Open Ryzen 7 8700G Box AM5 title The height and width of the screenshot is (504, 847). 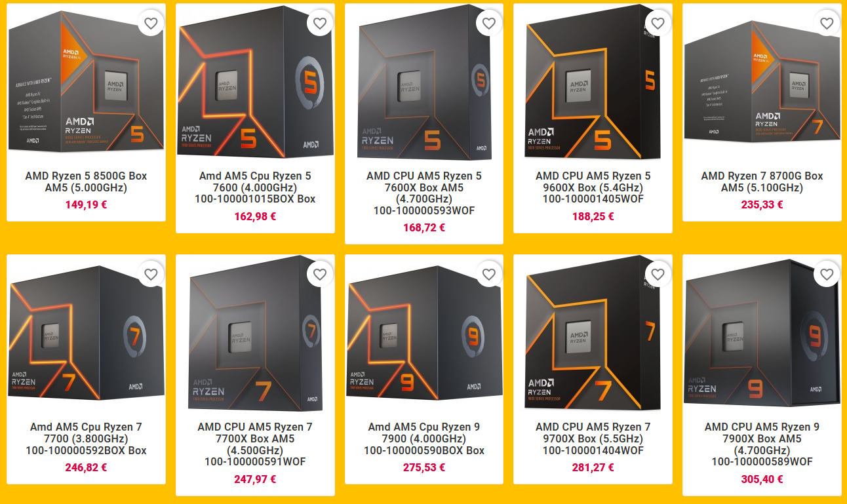tap(762, 182)
